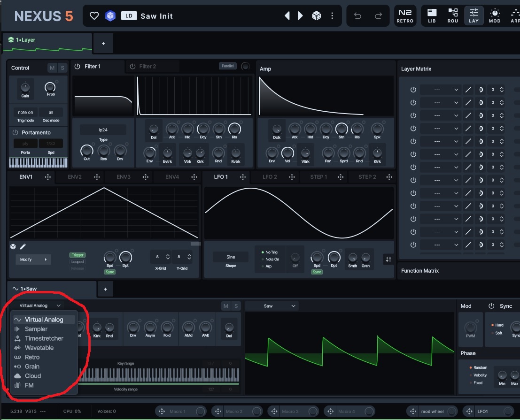
Task: Toggle Portamento power button
Action: click(x=15, y=132)
